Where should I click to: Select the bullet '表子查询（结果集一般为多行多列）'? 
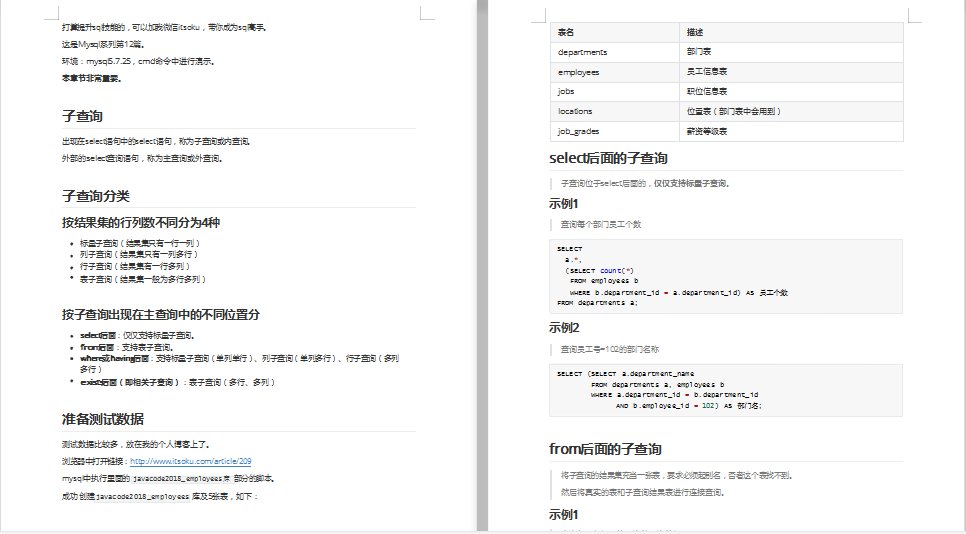pos(143,279)
